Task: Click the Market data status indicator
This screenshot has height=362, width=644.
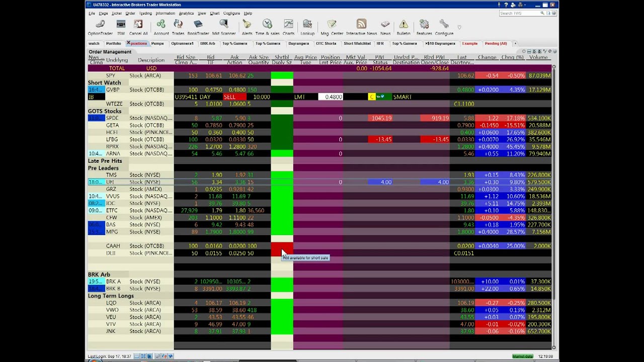Action: [x=522, y=356]
